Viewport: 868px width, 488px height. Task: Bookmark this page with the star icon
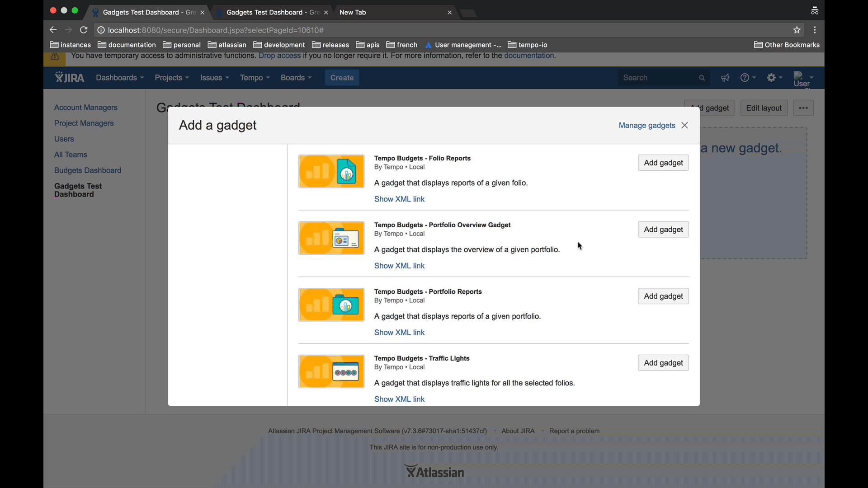(x=797, y=30)
